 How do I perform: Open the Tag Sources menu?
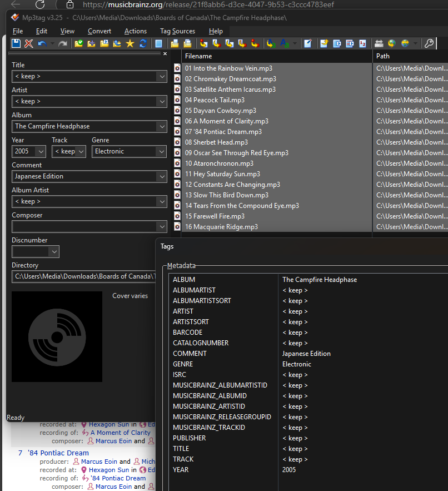177,31
